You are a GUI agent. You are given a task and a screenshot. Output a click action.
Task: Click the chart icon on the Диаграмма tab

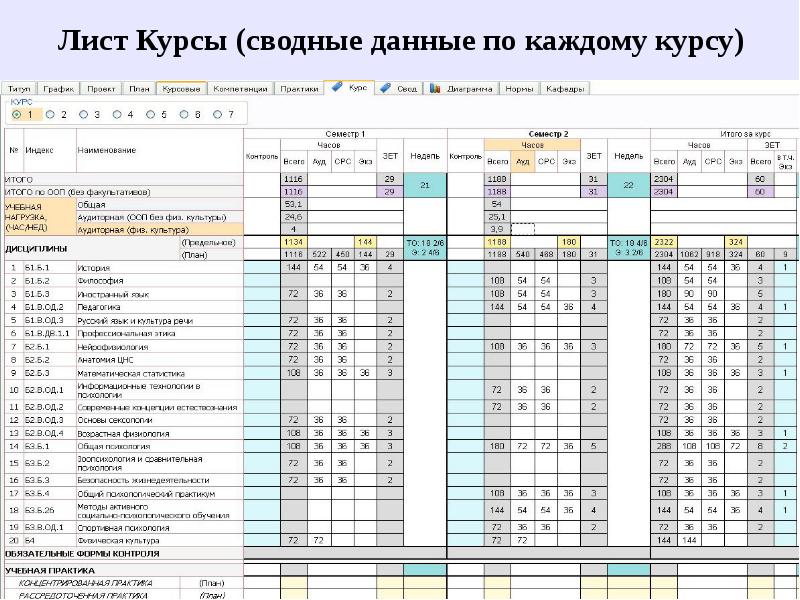click(x=436, y=88)
